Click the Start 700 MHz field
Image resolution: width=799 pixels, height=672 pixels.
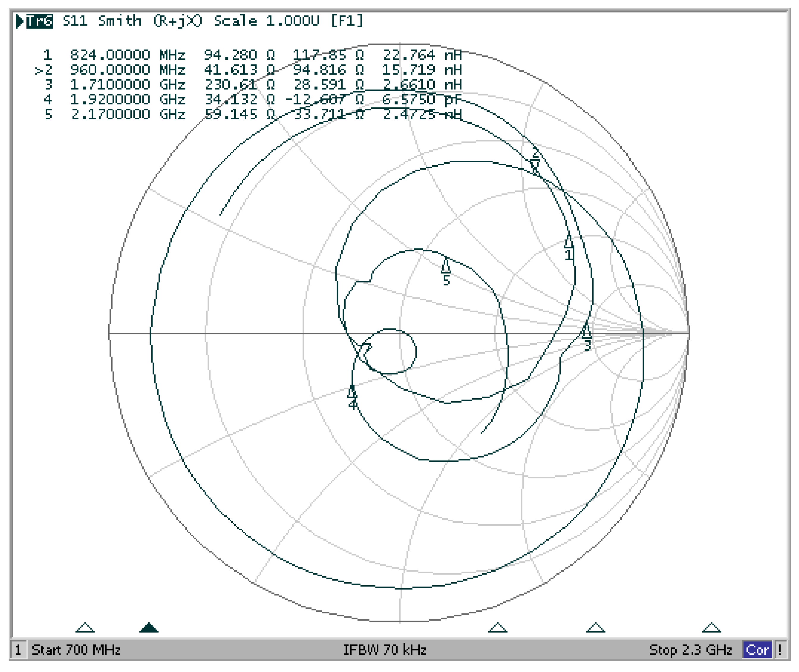coord(76,649)
